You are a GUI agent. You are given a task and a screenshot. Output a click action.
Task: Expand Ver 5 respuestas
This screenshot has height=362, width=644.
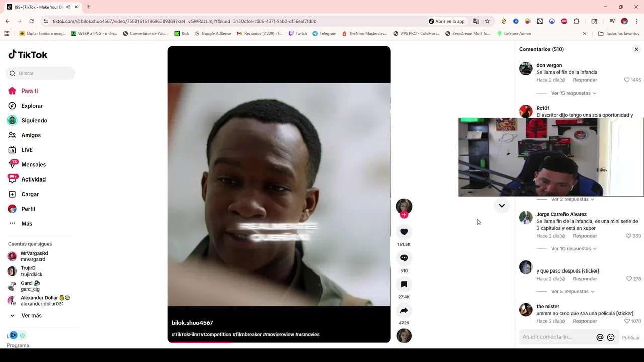[x=573, y=292]
